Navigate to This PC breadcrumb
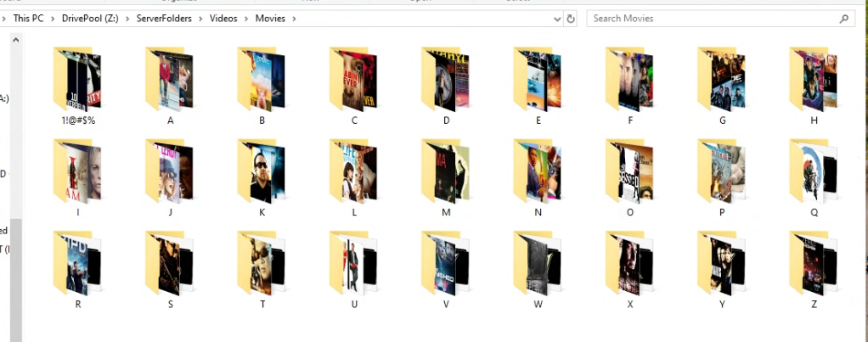The width and height of the screenshot is (868, 342). coord(28,19)
